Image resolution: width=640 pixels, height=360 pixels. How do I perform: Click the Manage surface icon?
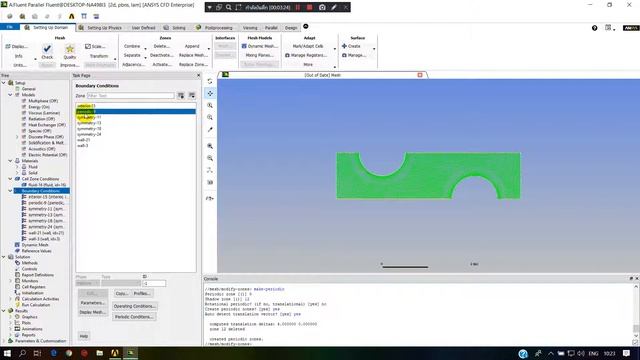(x=344, y=55)
